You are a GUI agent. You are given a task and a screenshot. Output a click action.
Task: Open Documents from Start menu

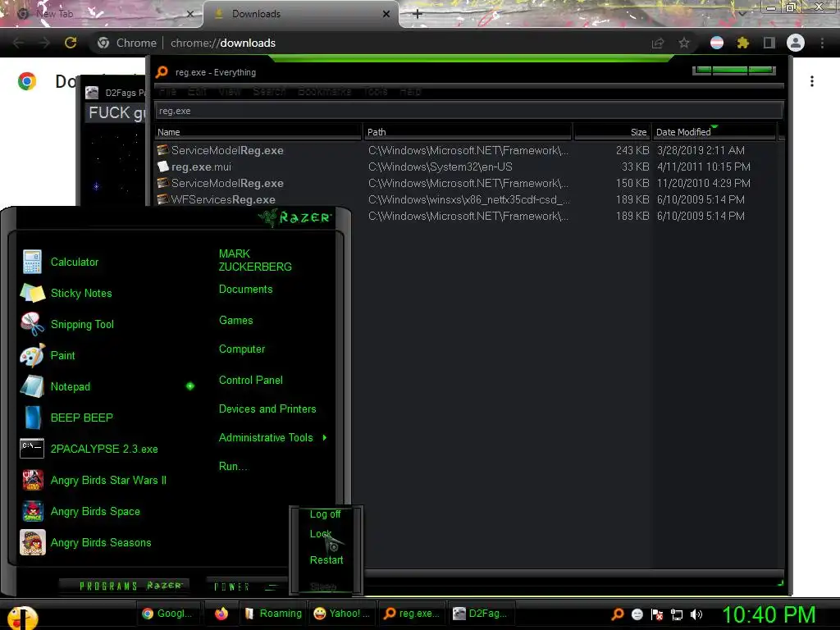tap(245, 290)
